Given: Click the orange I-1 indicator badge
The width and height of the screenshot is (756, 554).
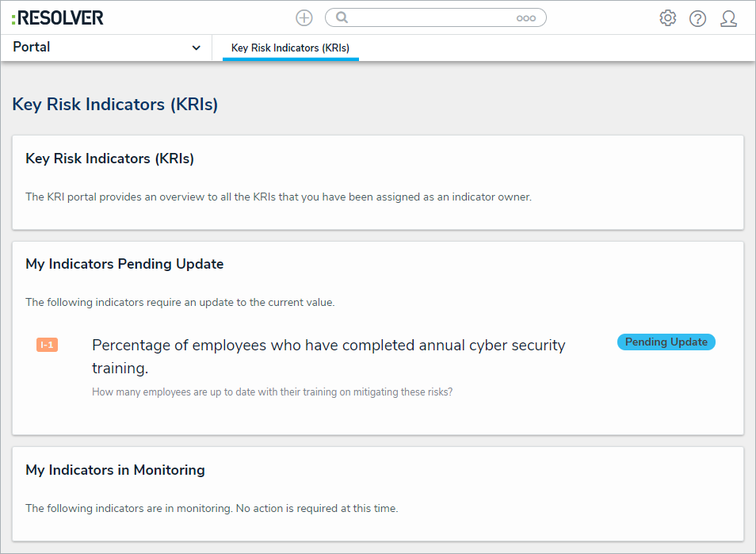Looking at the screenshot, I should [x=47, y=345].
